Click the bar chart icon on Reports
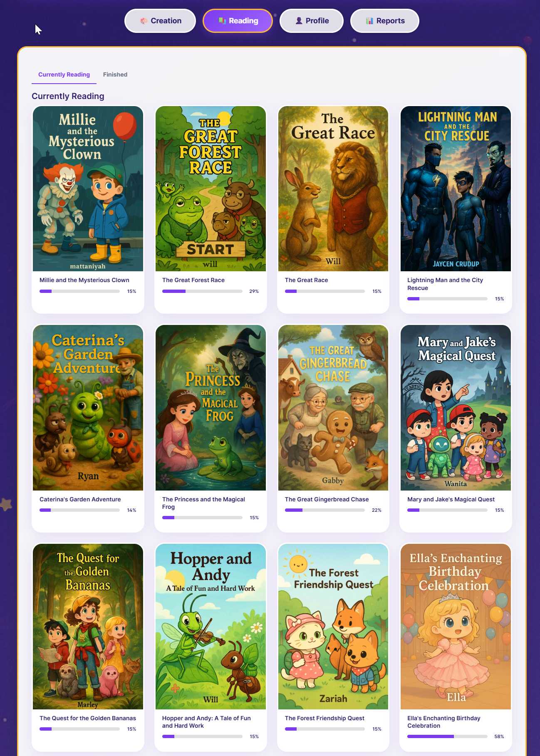Image resolution: width=540 pixels, height=756 pixels. tap(369, 21)
